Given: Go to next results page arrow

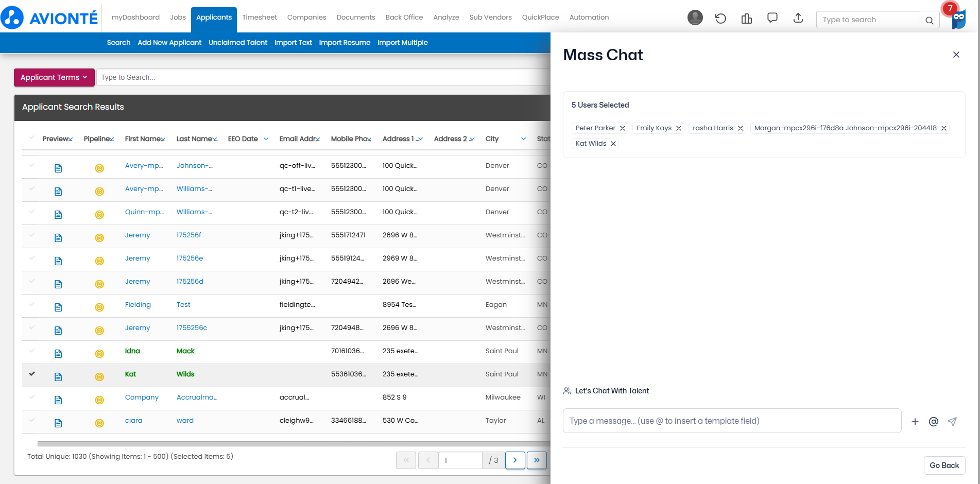Looking at the screenshot, I should tap(515, 460).
